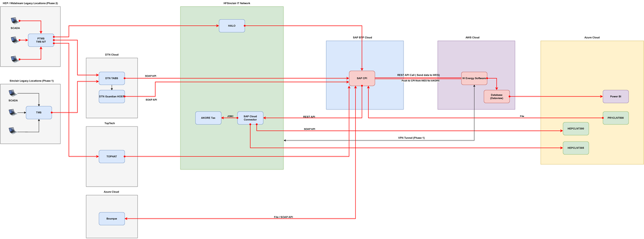Select the PTMS TMS 6/7 node

click(x=41, y=40)
